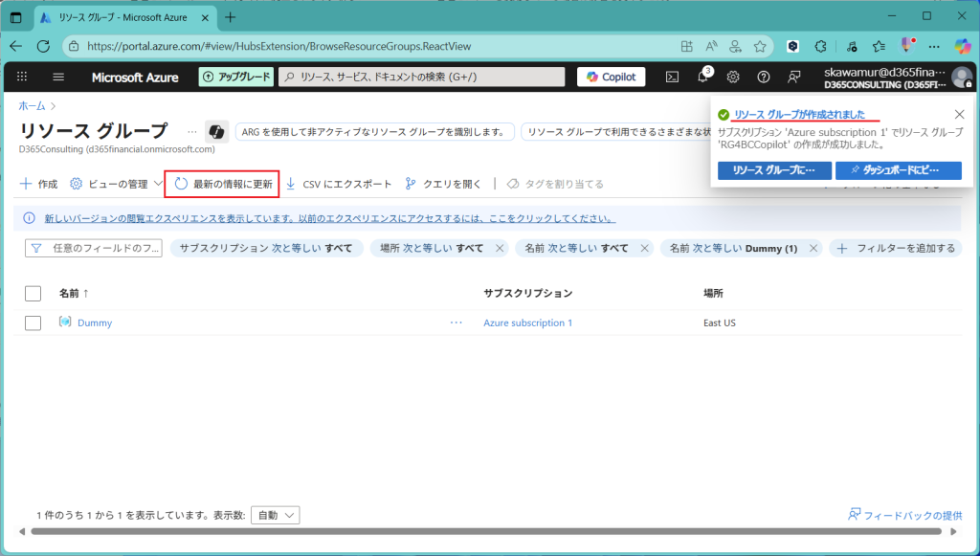The image size is (980, 556).
Task: Open the notifications bell showing 3
Action: (x=703, y=77)
